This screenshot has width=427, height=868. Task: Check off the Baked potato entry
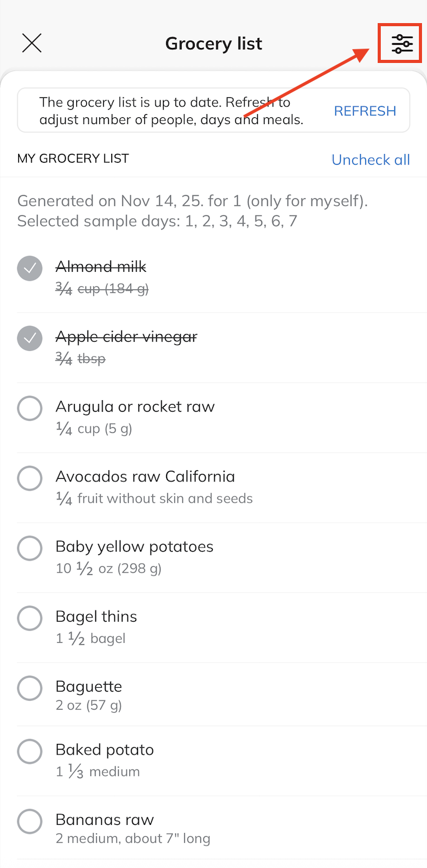coord(29,751)
